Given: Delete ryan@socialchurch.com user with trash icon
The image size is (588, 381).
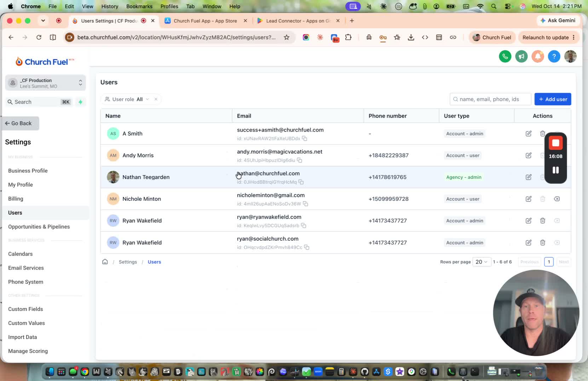Looking at the screenshot, I should coord(542,242).
